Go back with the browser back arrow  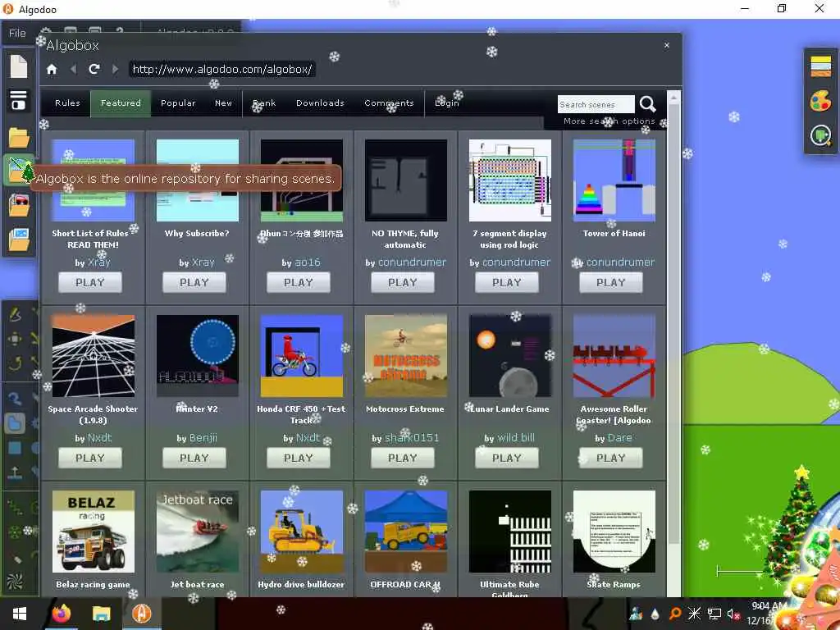[x=73, y=69]
